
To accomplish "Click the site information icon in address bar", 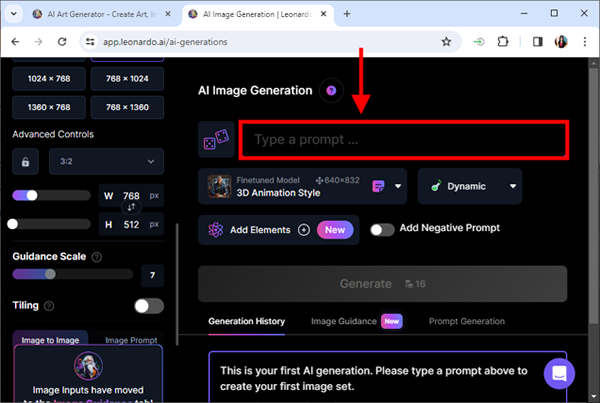I will (90, 42).
